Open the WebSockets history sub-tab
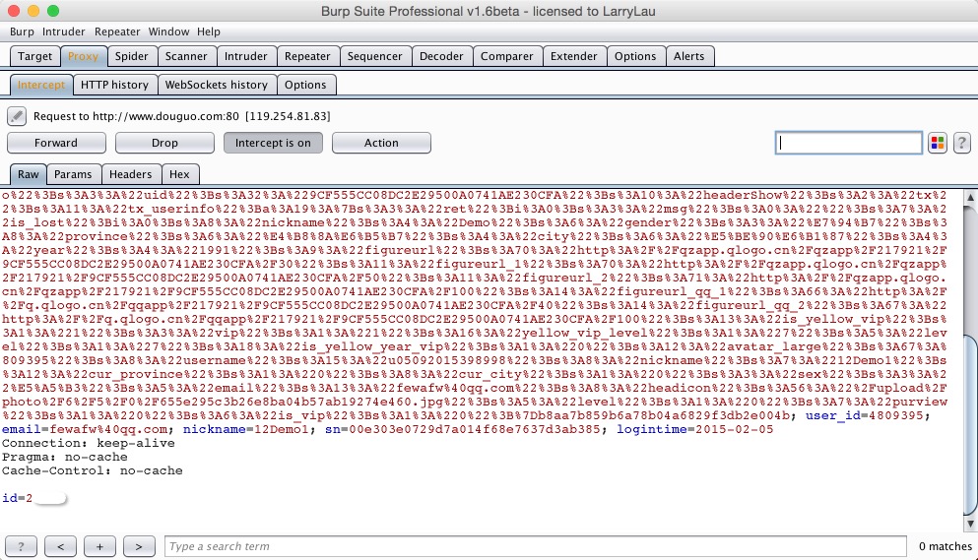Screen dimensions: 978x560 [x=217, y=85]
